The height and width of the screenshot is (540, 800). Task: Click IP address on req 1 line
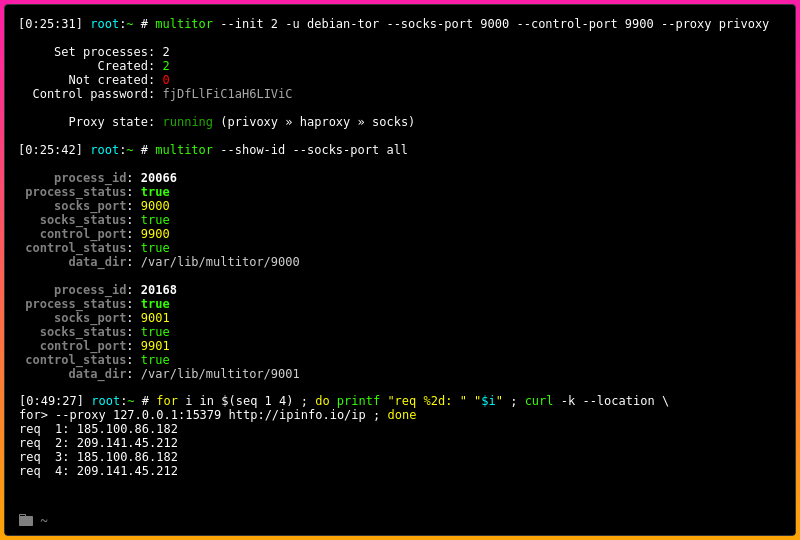click(x=127, y=429)
